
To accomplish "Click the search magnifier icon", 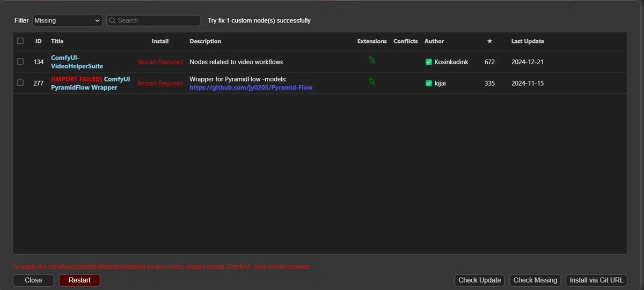I will pyautogui.click(x=112, y=20).
